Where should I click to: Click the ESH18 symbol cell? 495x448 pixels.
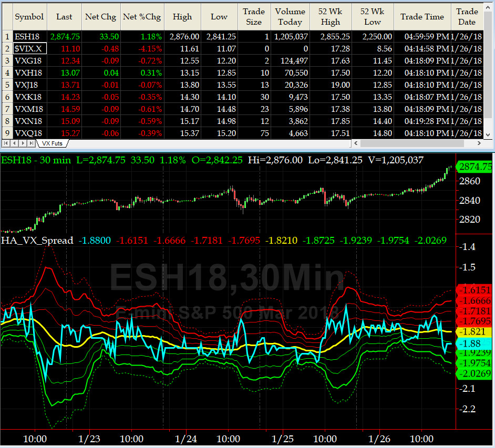tap(29, 37)
